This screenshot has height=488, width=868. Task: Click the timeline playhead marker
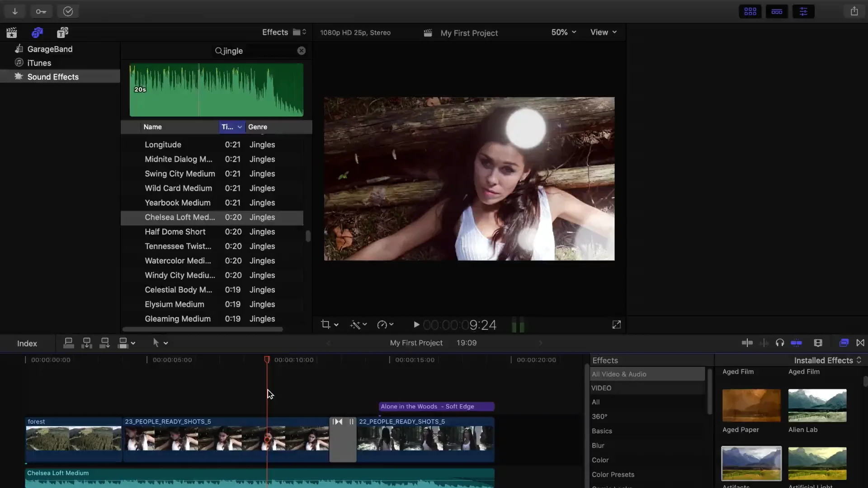tap(267, 360)
